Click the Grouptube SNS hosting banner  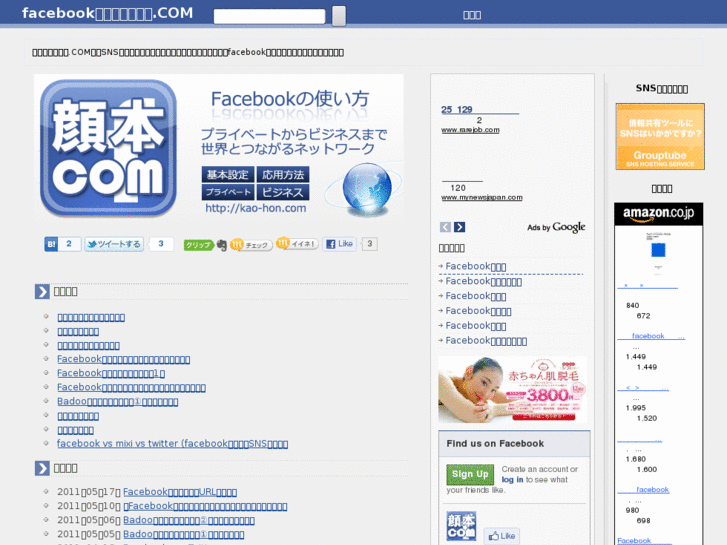coord(660,136)
